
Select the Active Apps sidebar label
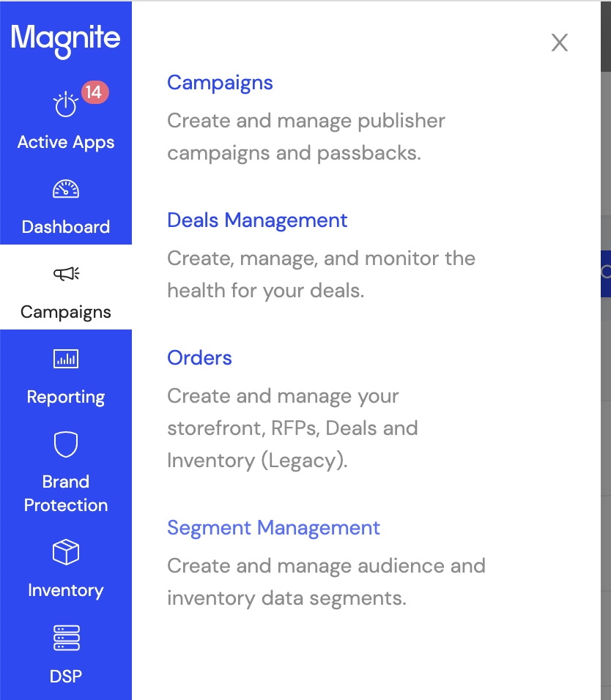pos(66,142)
